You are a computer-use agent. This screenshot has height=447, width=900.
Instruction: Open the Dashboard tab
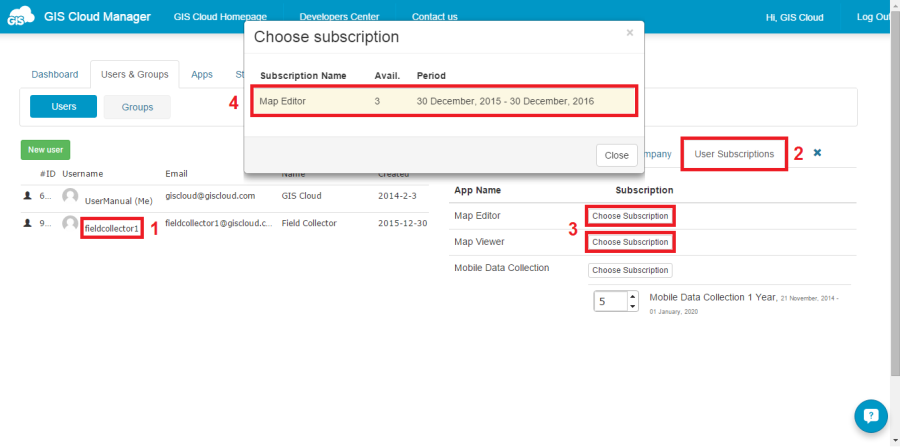55,75
